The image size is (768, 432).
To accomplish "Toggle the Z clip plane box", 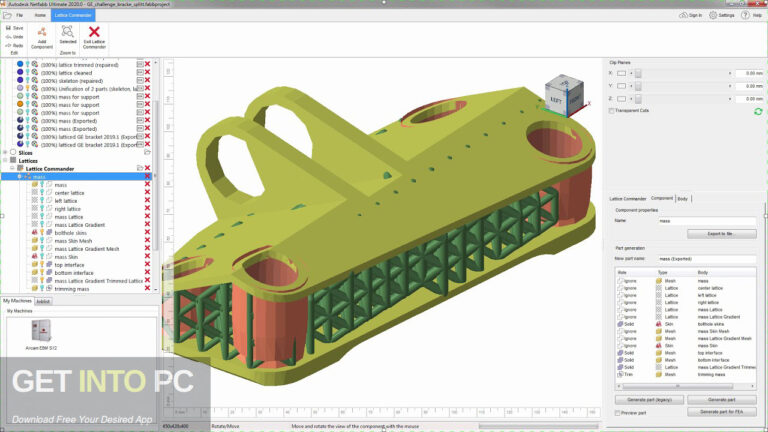I will pos(621,98).
